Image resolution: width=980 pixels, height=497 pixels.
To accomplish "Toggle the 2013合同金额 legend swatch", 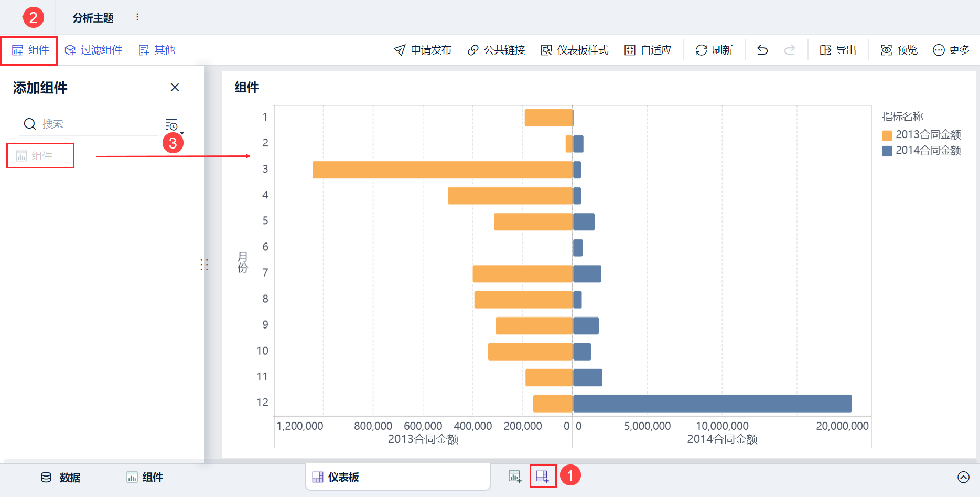I will pyautogui.click(x=887, y=135).
